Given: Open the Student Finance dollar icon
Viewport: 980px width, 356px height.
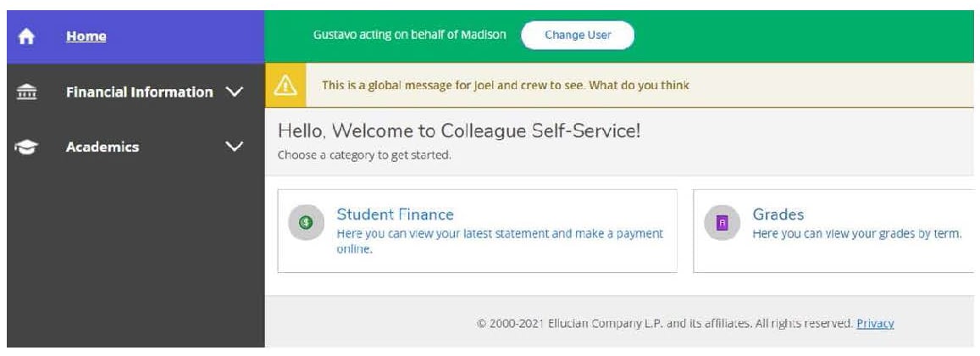Looking at the screenshot, I should coord(306,222).
